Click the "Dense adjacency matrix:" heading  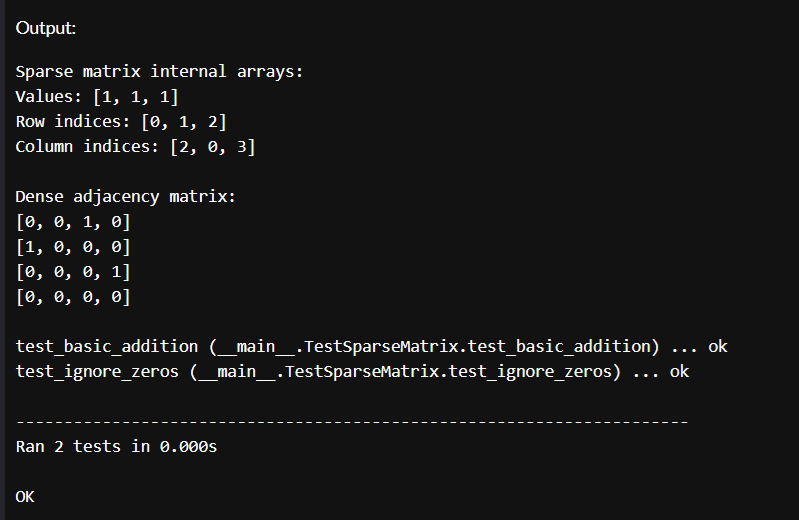[126, 197]
